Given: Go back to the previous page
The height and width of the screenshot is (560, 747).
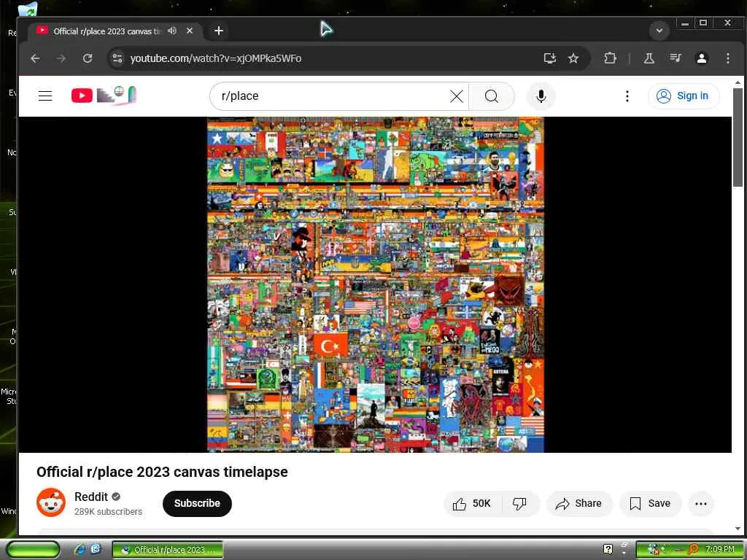Looking at the screenshot, I should tap(35, 58).
